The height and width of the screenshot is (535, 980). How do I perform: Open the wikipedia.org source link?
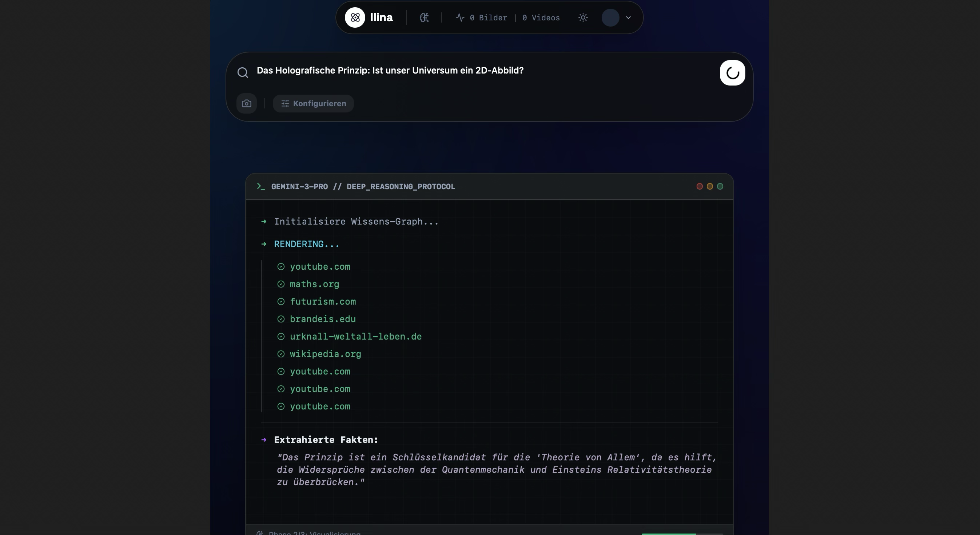point(325,354)
